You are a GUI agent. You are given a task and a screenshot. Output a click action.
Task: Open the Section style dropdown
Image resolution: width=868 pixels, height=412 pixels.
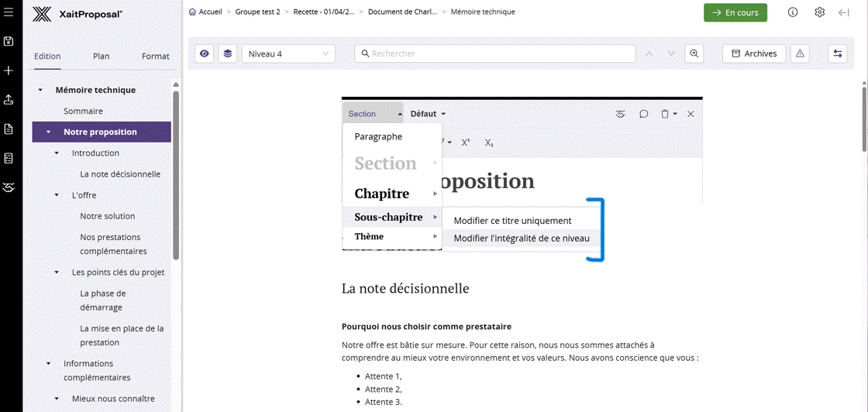pos(373,114)
